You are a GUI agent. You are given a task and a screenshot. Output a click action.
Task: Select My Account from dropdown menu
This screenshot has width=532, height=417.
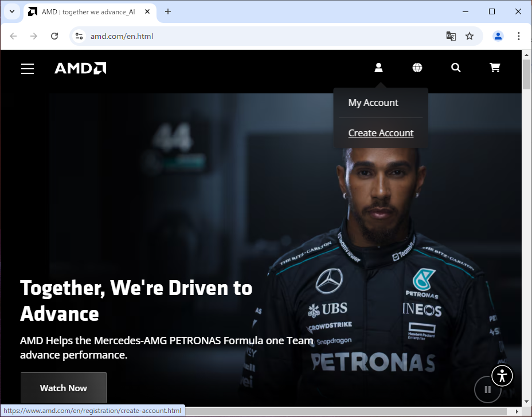click(x=373, y=103)
